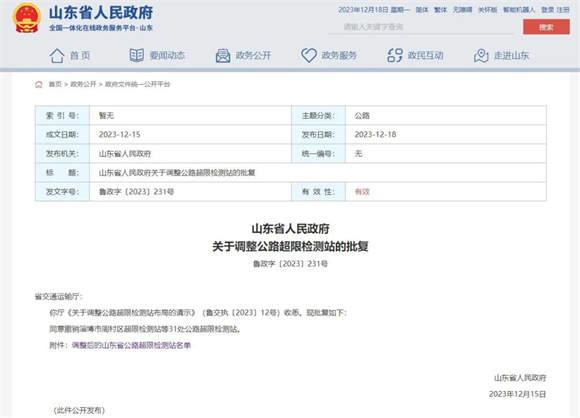This screenshot has height=418, width=580.
Task: Open the 关怀版 care version
Action: pos(488,10)
